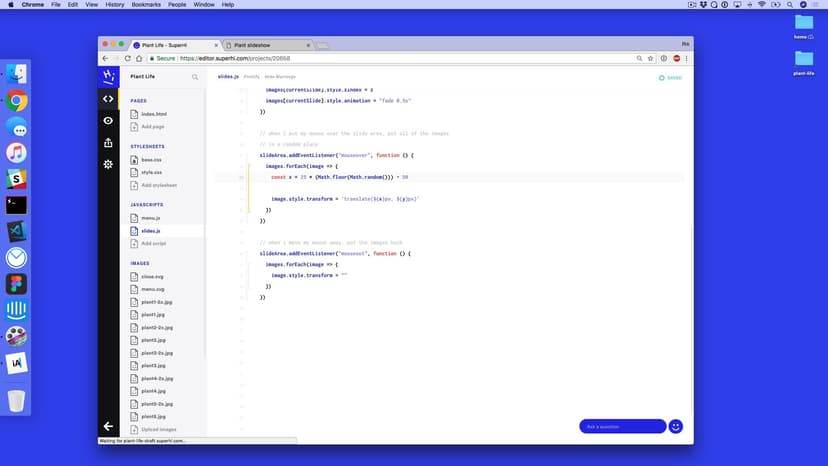This screenshot has height=466, width=828.
Task: Click the back arrow at sidebar bottom
Action: pyautogui.click(x=108, y=426)
